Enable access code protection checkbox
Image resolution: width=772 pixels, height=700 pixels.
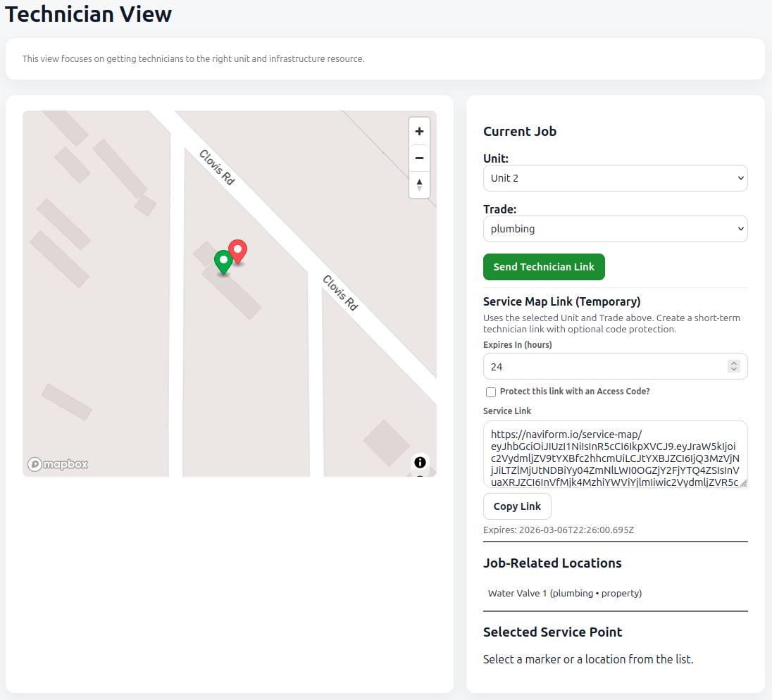pyautogui.click(x=491, y=392)
